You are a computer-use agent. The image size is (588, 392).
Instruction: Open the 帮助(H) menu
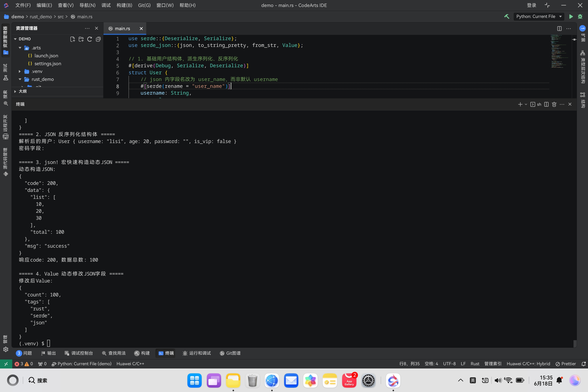click(x=188, y=5)
